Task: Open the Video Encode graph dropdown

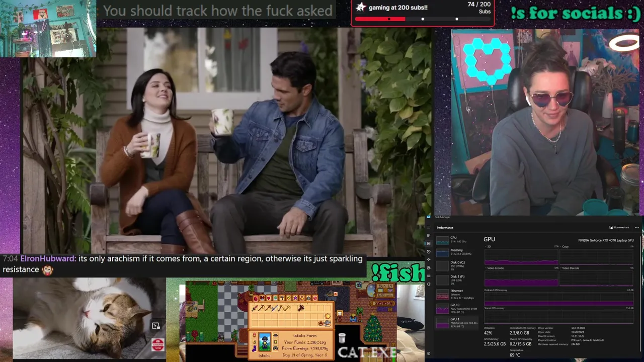Action: pyautogui.click(x=495, y=268)
